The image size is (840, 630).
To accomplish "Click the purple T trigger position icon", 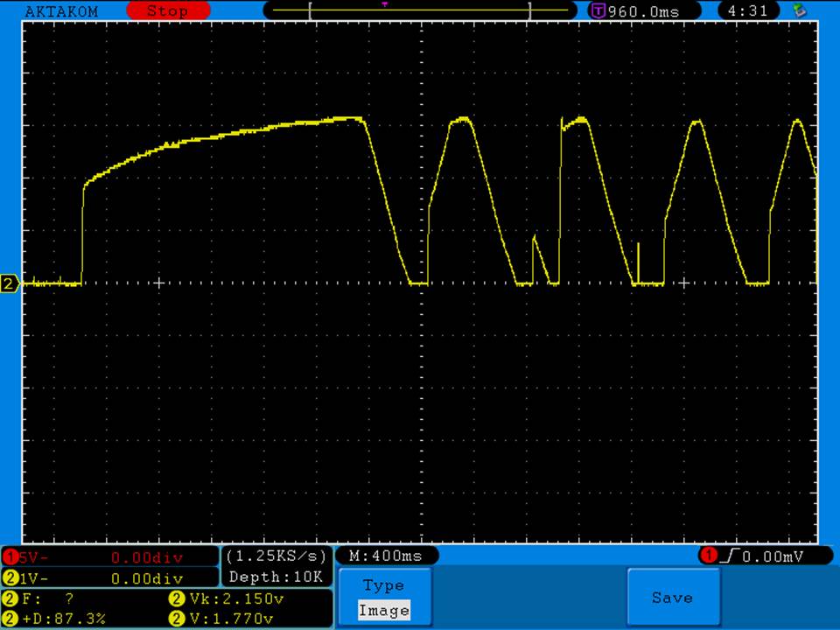I will pyautogui.click(x=598, y=11).
